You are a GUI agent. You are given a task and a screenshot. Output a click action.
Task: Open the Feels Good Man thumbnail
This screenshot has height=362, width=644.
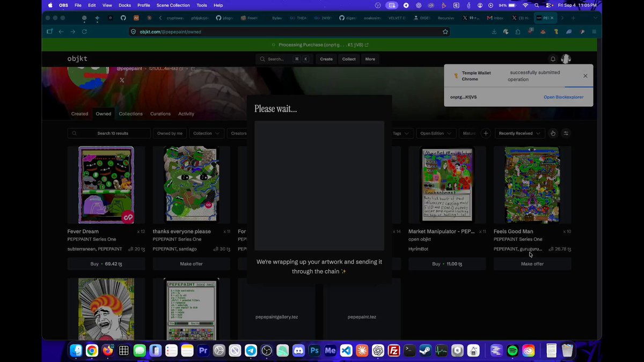pyautogui.click(x=532, y=185)
